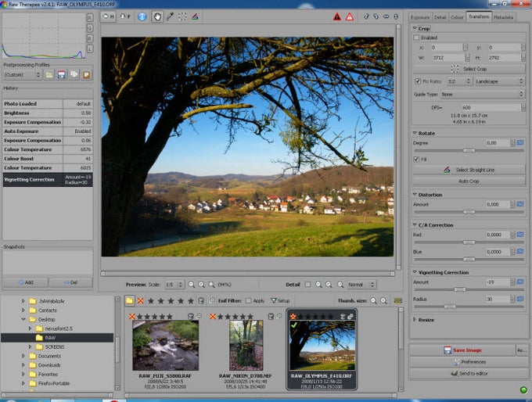This screenshot has width=532, height=402.
Task: Switch to the Exposure tab
Action: (420, 16)
